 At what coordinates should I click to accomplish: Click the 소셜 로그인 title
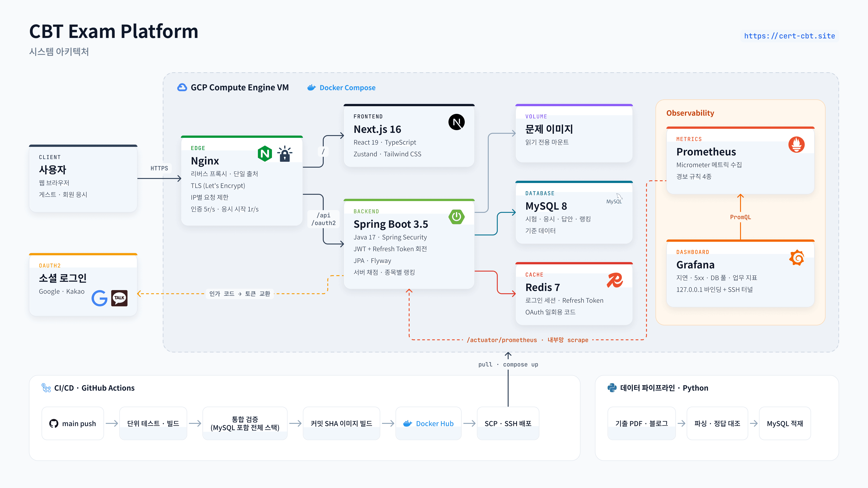coord(63,278)
